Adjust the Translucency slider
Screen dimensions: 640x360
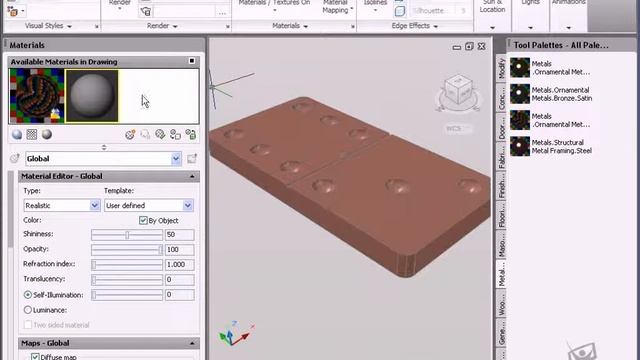point(127,280)
